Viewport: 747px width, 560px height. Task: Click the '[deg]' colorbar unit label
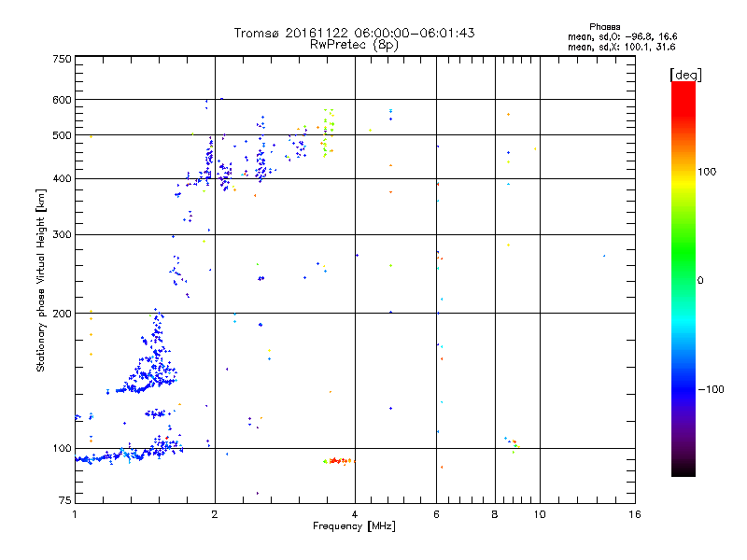(x=685, y=75)
